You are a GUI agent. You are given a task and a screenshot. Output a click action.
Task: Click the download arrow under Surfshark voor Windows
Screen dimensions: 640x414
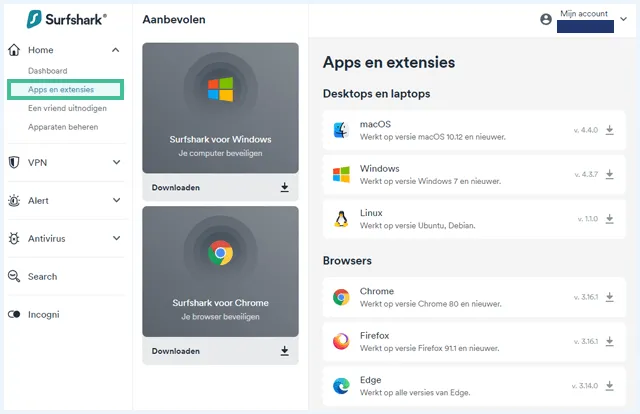click(x=284, y=187)
